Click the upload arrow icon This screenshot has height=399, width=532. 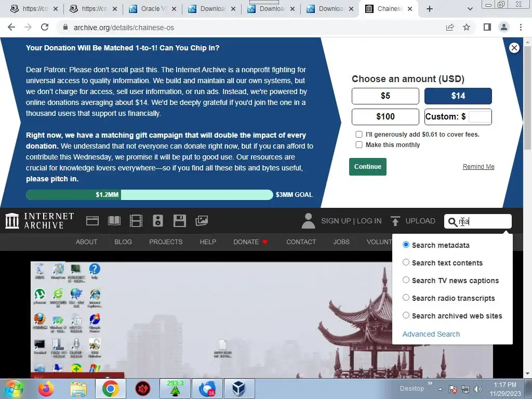pos(395,221)
